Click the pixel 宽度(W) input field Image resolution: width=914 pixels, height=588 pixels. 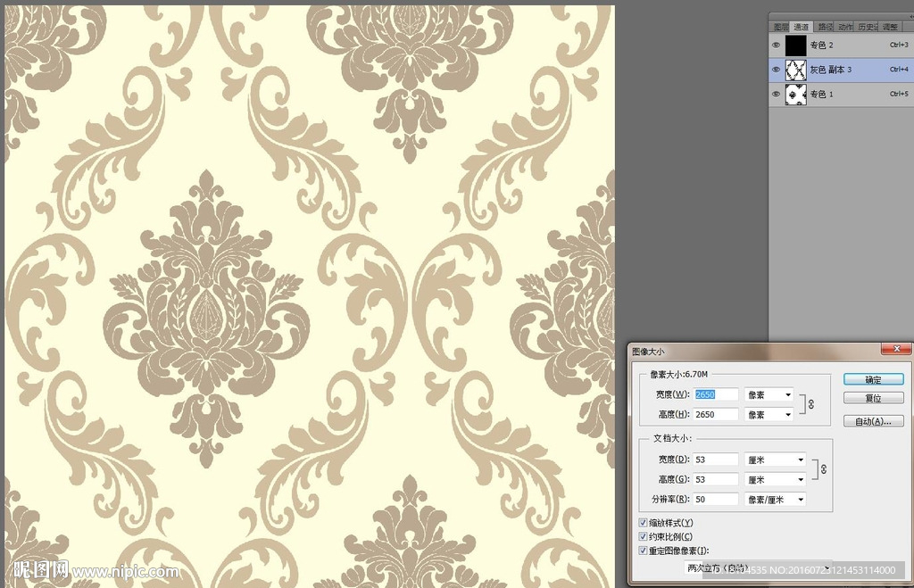coord(716,394)
